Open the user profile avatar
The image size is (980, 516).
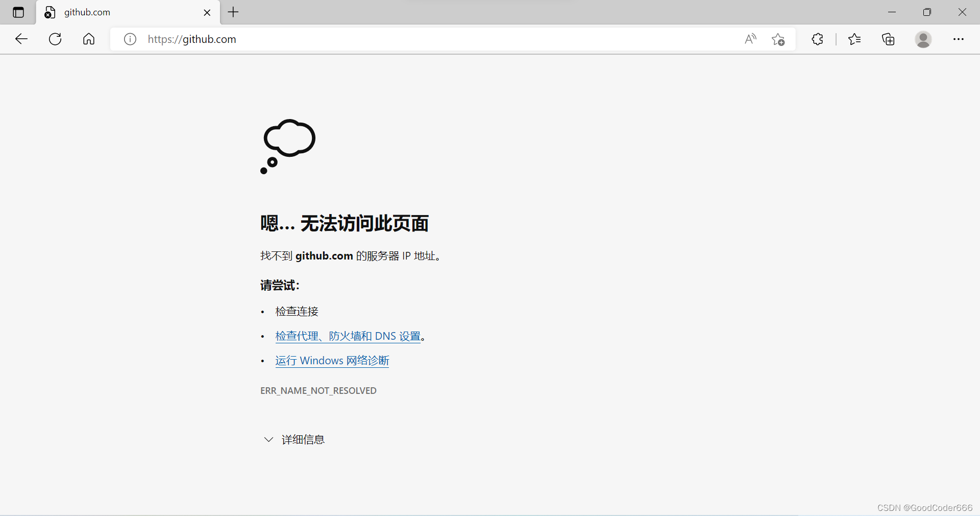click(923, 39)
